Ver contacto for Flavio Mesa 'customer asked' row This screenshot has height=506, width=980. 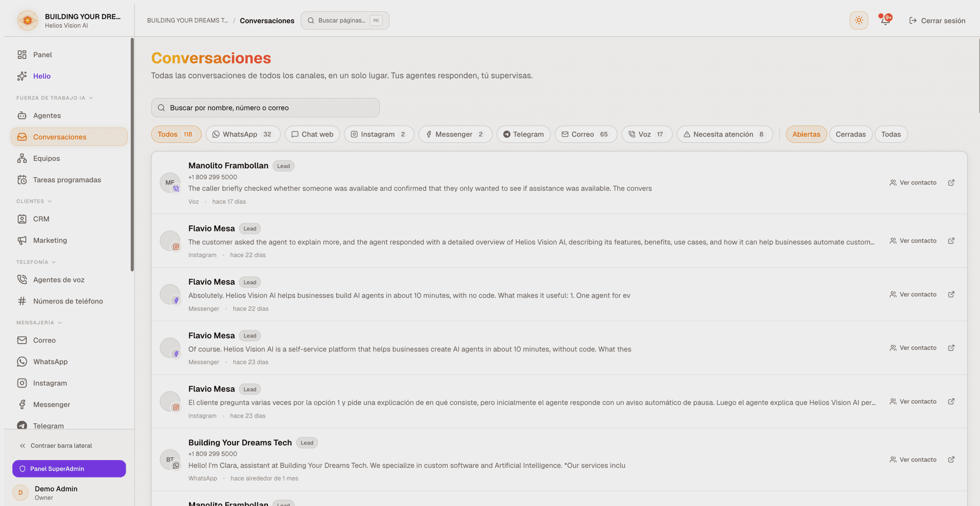point(913,241)
